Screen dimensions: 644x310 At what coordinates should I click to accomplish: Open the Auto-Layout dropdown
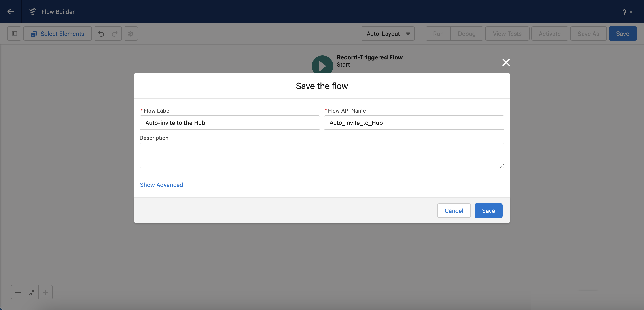pyautogui.click(x=388, y=34)
